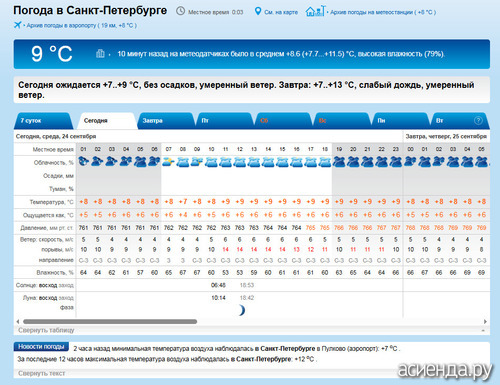
Task: Click the порывы, м/с row label
Action: 57,250
